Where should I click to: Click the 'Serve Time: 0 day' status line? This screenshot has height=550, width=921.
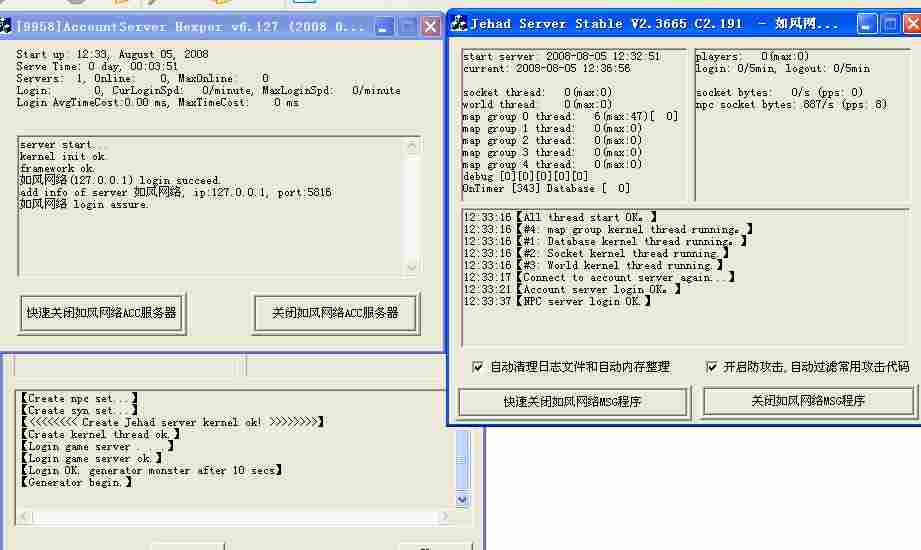[97, 66]
